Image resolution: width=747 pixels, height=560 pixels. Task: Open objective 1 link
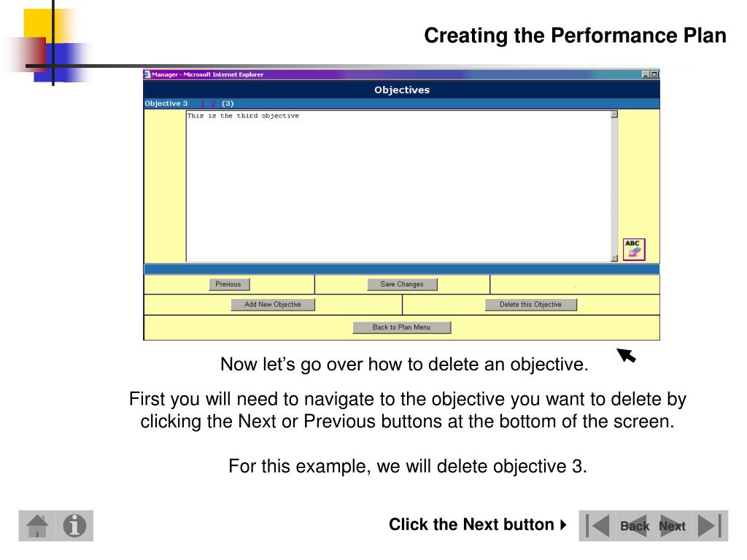[203, 104]
